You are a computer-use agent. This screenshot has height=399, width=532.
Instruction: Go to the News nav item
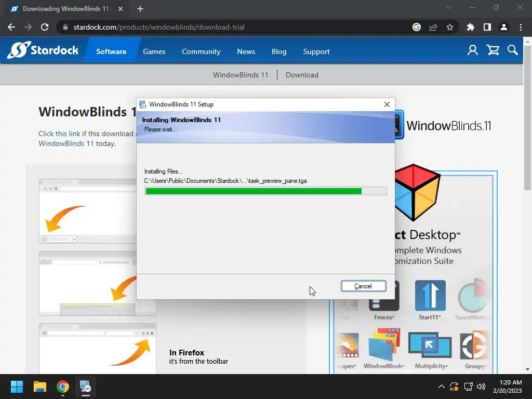coord(246,51)
